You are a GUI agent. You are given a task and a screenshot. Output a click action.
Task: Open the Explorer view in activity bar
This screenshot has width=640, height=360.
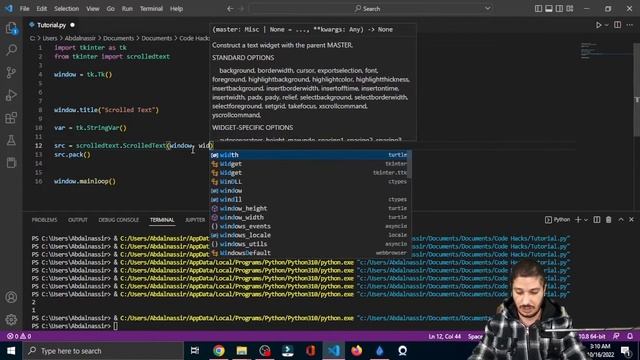[x=11, y=29]
